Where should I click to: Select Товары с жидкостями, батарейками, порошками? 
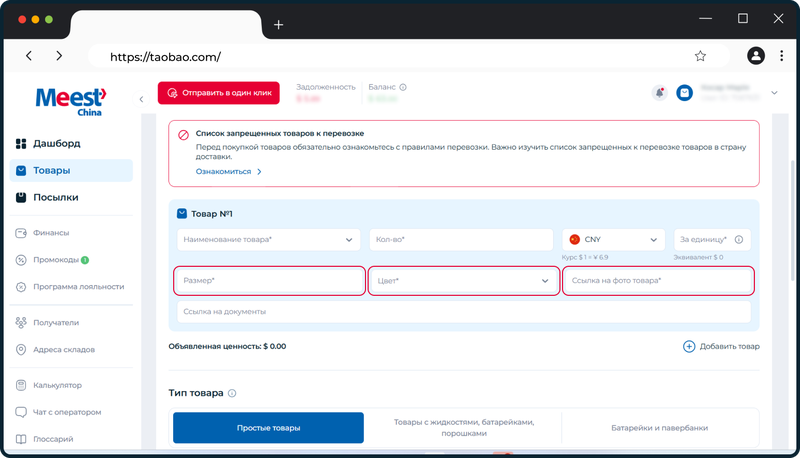pos(464,428)
